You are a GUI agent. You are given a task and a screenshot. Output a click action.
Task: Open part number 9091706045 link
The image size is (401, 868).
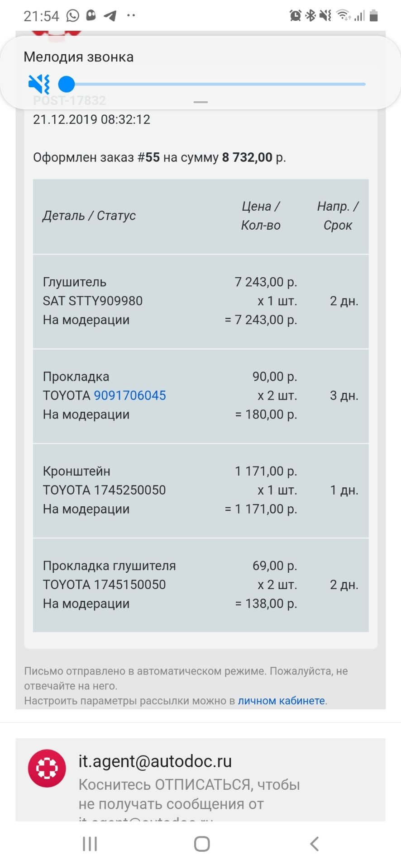pos(130,396)
